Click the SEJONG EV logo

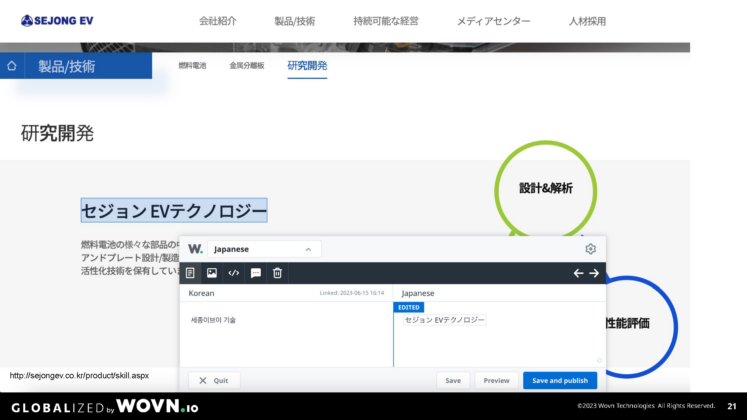coord(57,21)
